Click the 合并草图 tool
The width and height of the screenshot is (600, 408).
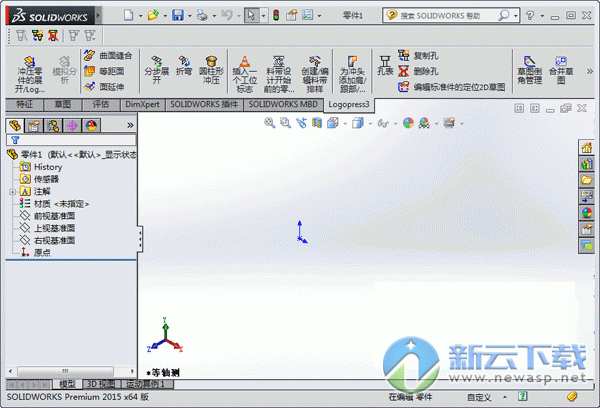pyautogui.click(x=561, y=70)
